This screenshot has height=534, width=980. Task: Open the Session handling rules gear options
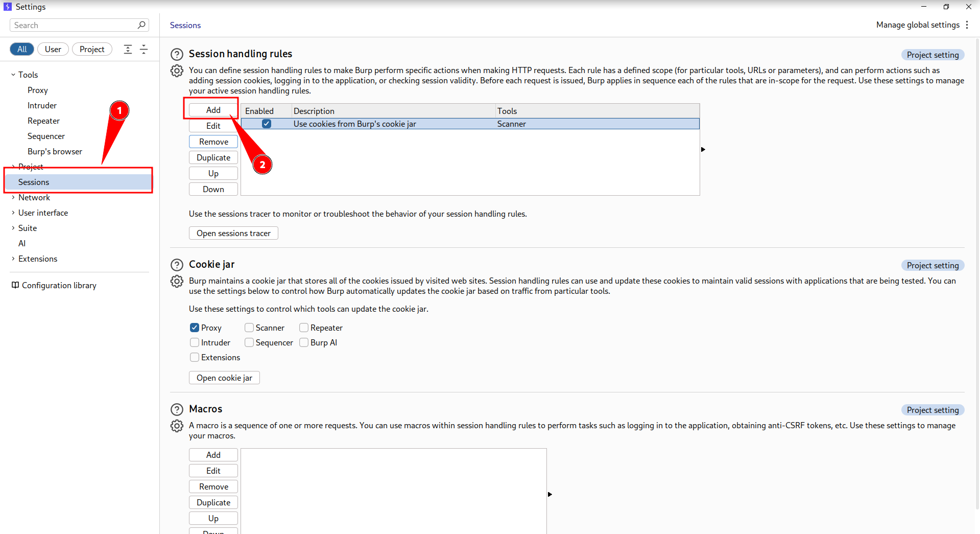click(x=177, y=71)
